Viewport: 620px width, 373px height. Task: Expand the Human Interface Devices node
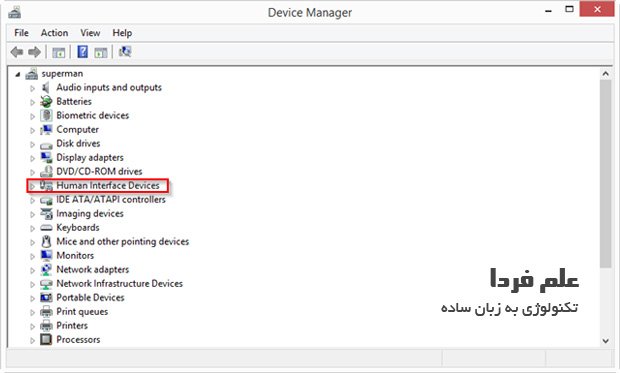coord(32,186)
